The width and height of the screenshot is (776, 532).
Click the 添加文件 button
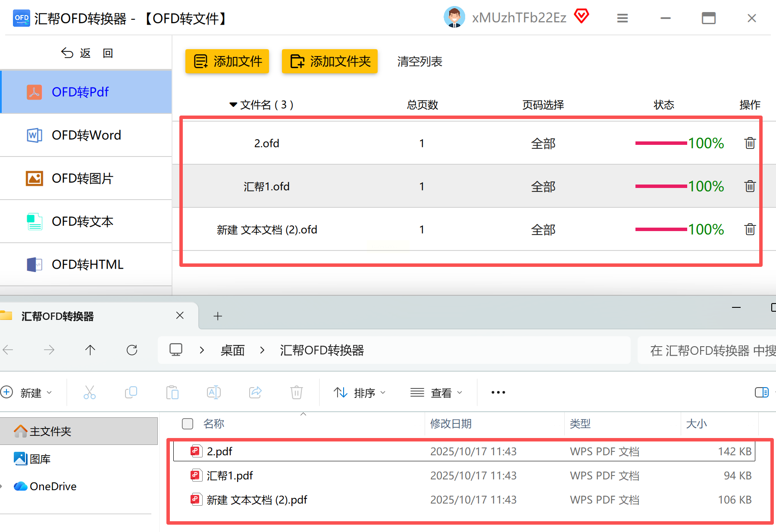[x=227, y=61]
